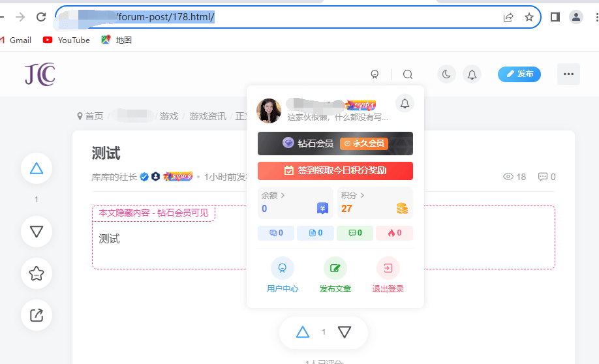Open the 余额 balance card
This screenshot has height=364, width=599.
point(296,202)
